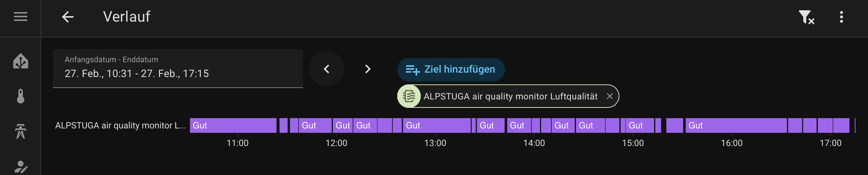Screen dimensions: 868x175
Task: Click the Ziel hinzufügen button
Action: tap(451, 69)
